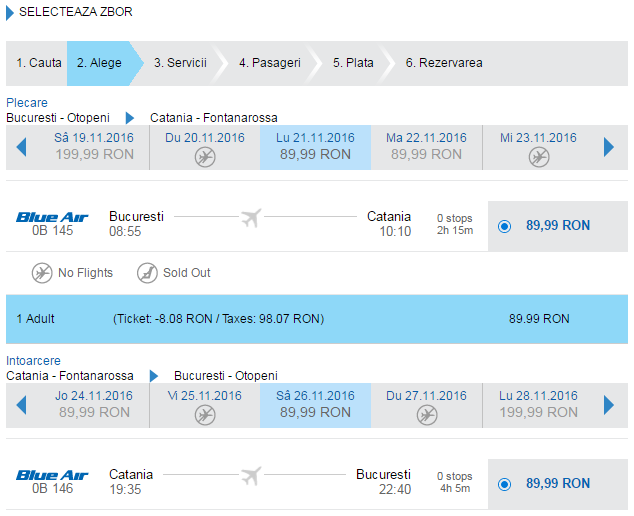Click the no-flights icon under Mi 23.11.2016

pyautogui.click(x=539, y=157)
